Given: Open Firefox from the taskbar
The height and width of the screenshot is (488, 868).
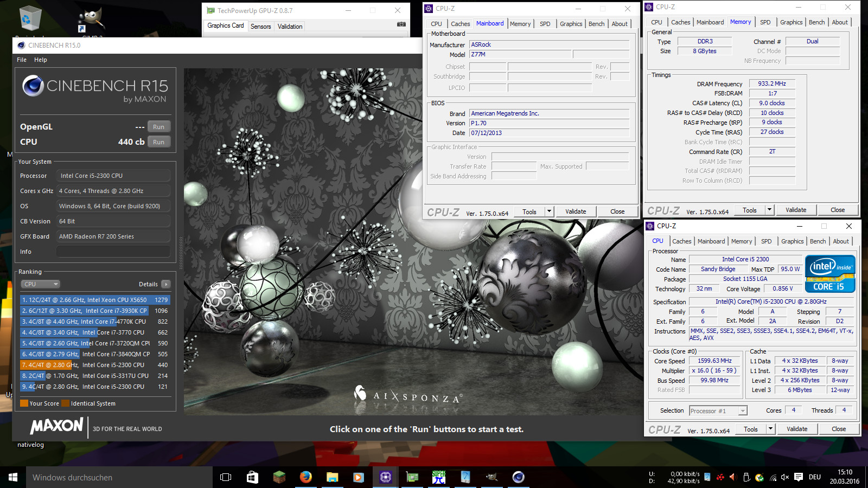Looking at the screenshot, I should [x=305, y=477].
